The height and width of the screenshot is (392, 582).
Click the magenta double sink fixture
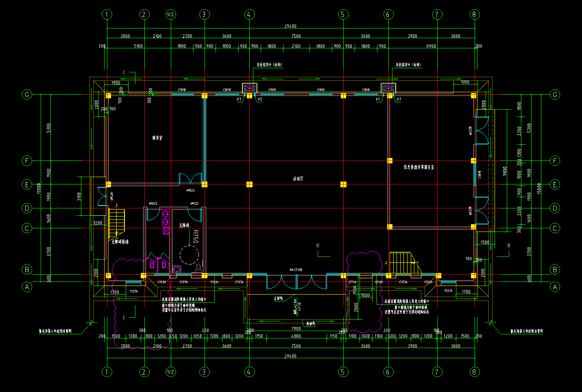166,218
